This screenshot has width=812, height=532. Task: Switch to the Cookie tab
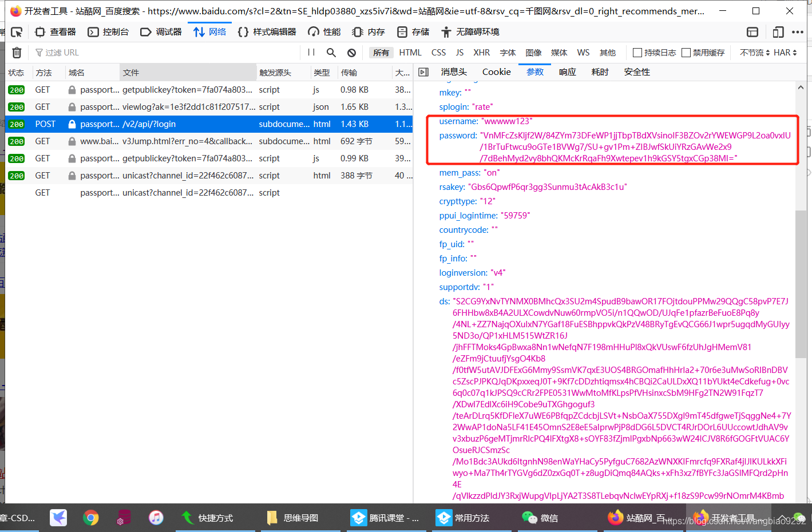click(497, 72)
